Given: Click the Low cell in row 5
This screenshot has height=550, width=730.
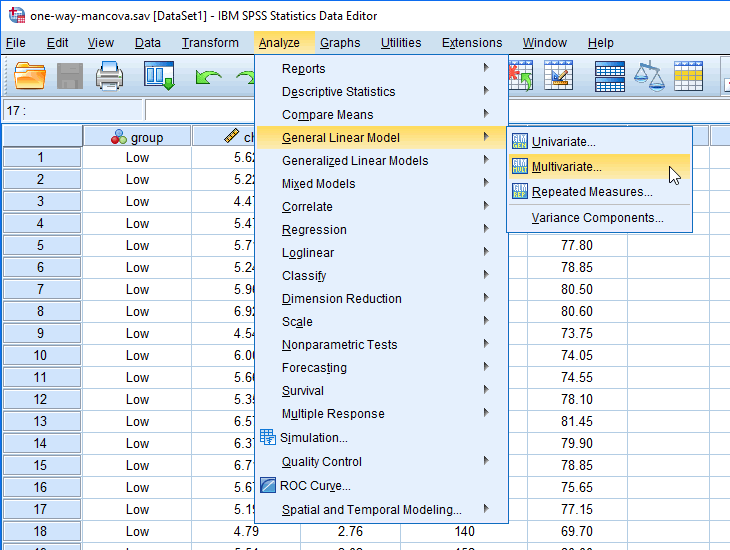Looking at the screenshot, I should [x=137, y=245].
